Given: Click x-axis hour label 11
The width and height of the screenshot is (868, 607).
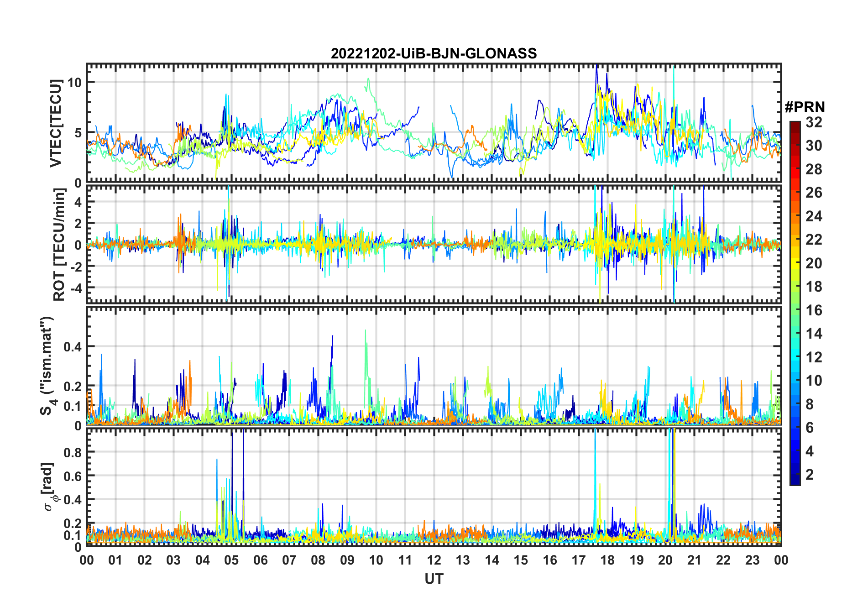Looking at the screenshot, I should (405, 560).
